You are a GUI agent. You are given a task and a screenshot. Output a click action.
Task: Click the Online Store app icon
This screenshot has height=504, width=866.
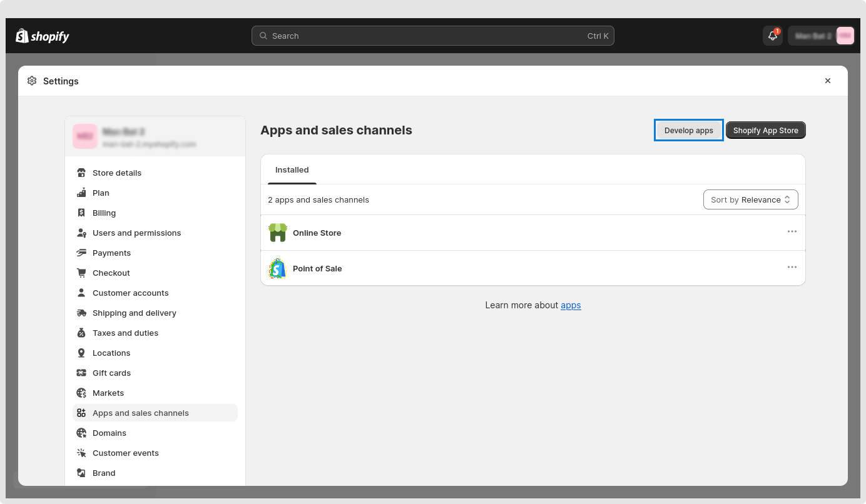coord(278,233)
